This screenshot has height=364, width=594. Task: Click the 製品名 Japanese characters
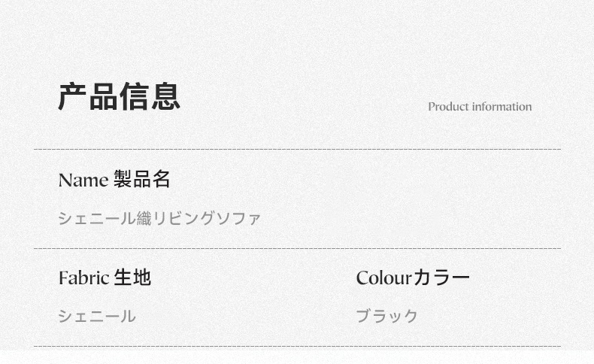[142, 179]
